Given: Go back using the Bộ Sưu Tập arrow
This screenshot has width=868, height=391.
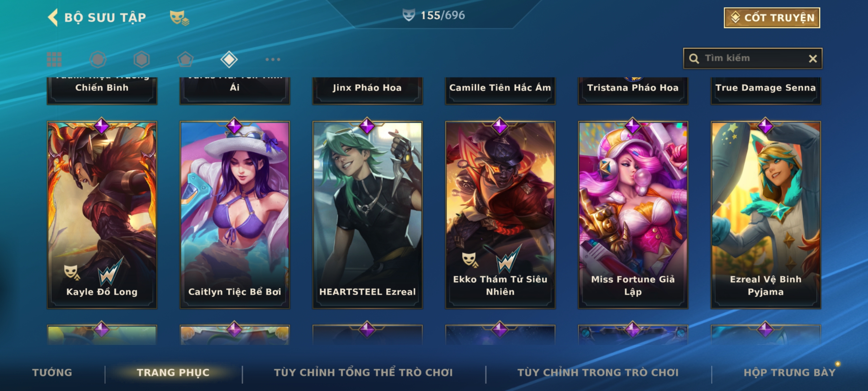Looking at the screenshot, I should pyautogui.click(x=53, y=17).
